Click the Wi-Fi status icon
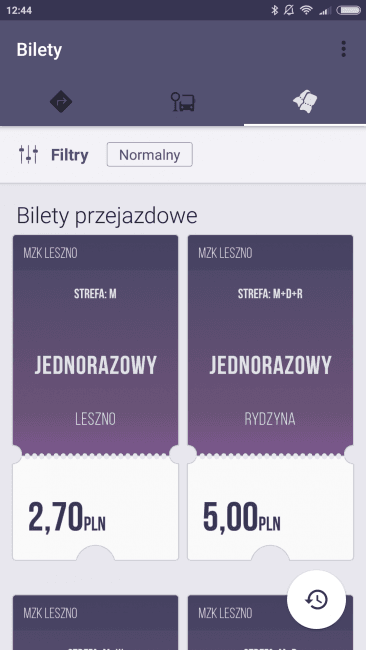This screenshot has height=650, width=366. click(x=306, y=10)
